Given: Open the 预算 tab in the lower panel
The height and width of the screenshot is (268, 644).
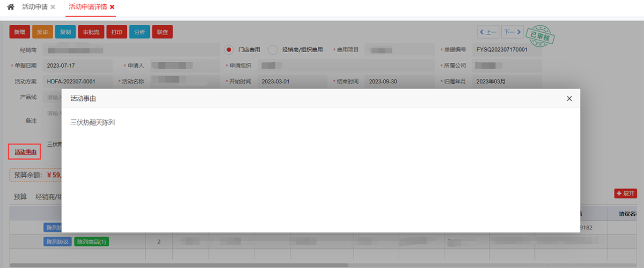Looking at the screenshot, I should click(20, 197).
